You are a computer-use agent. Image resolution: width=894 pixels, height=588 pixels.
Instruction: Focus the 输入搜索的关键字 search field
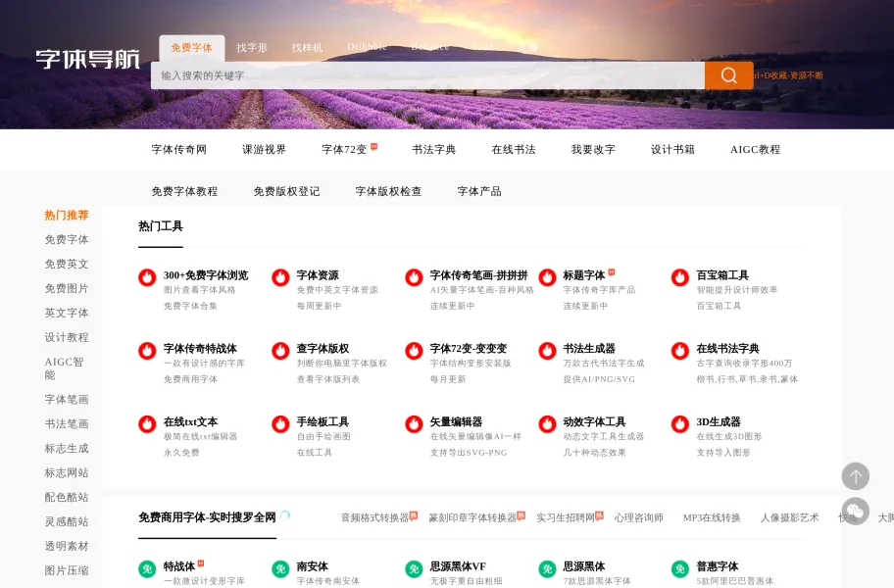pos(427,75)
